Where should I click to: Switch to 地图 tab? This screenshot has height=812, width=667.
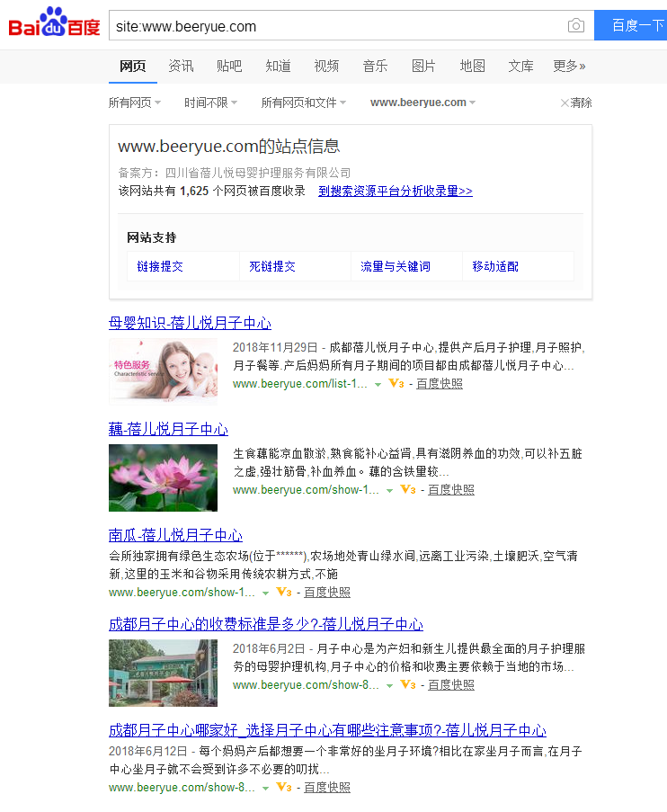(472, 67)
